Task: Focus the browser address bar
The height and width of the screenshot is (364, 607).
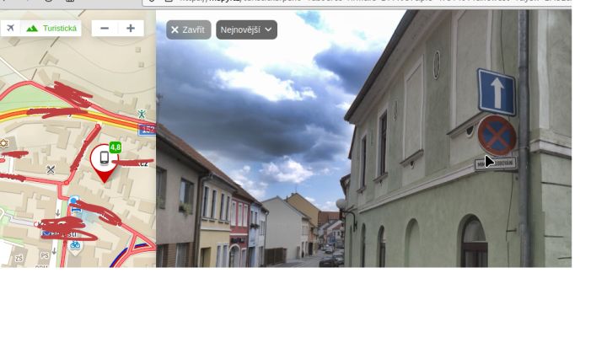Action: point(356,1)
